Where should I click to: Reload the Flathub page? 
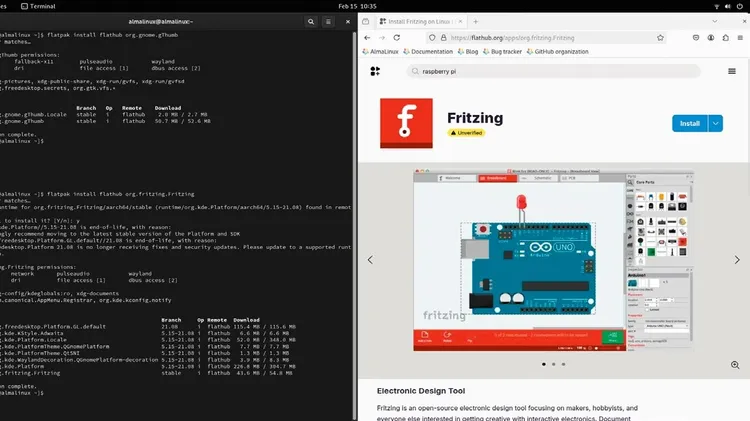coord(397,38)
